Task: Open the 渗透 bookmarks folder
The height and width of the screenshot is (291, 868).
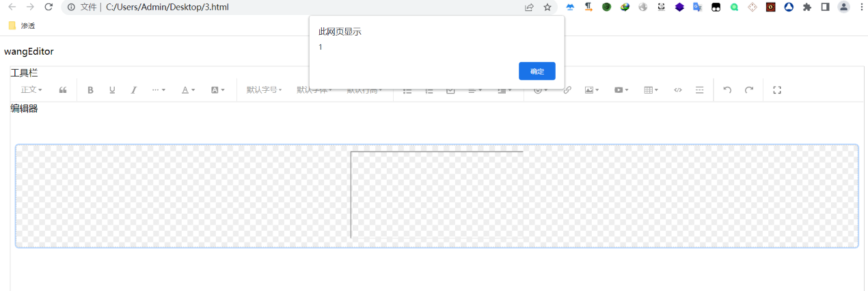Action: pyautogui.click(x=22, y=25)
